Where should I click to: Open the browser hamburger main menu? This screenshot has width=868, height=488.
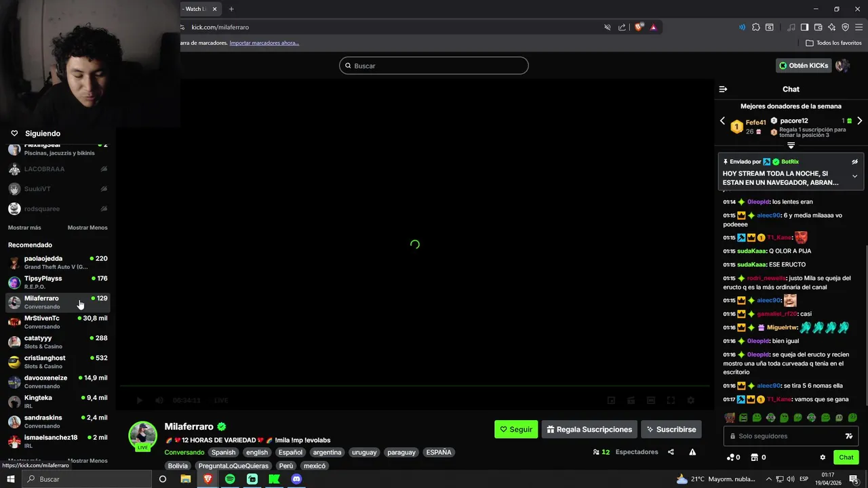(859, 27)
